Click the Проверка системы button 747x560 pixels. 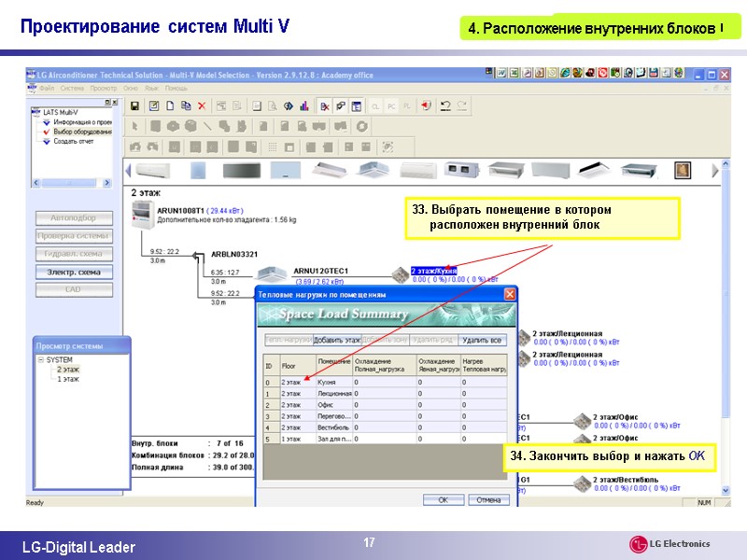coord(74,236)
